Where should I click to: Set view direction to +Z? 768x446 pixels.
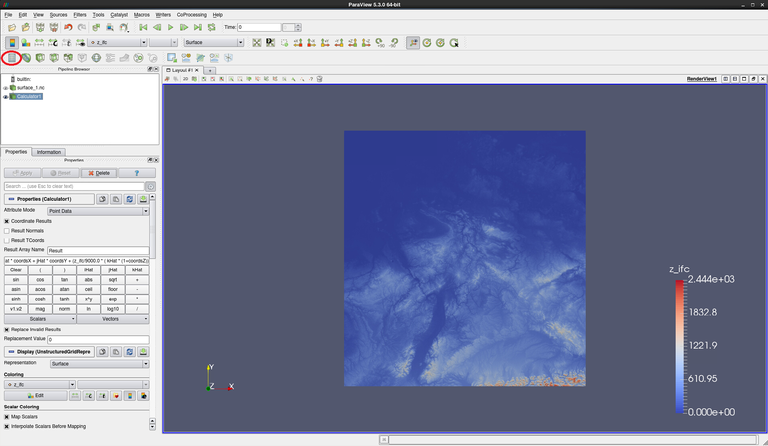point(353,43)
